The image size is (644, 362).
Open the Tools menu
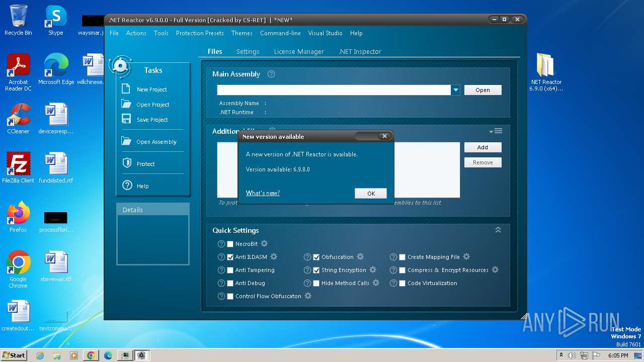point(161,33)
